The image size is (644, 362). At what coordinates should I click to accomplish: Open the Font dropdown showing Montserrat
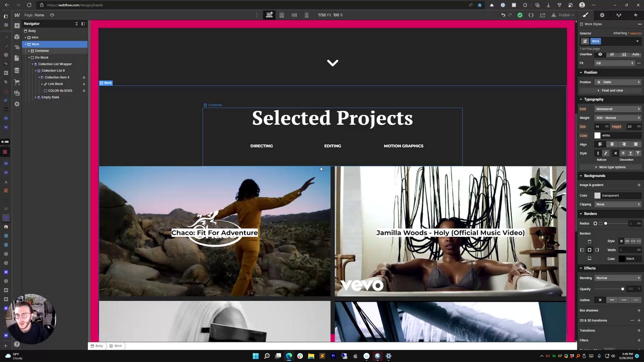[618, 109]
